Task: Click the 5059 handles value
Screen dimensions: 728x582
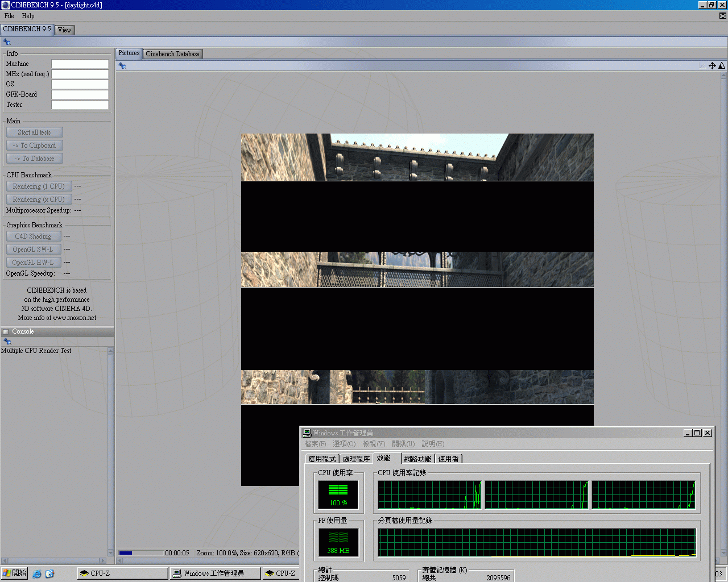Action: pyautogui.click(x=399, y=578)
